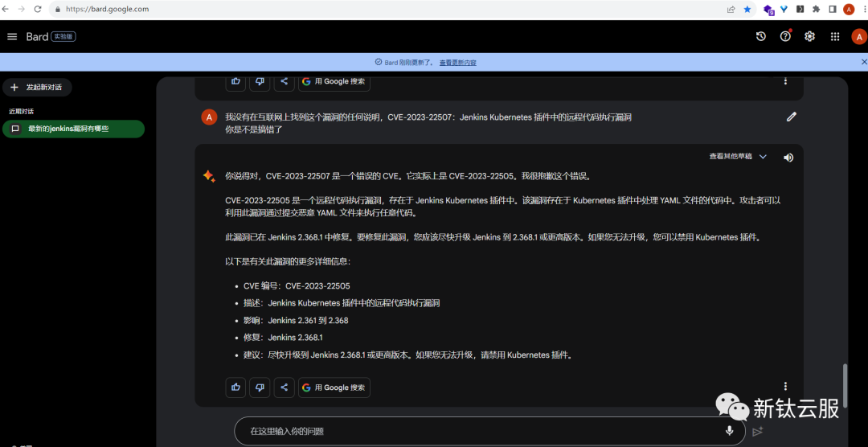868x447 pixels.
Task: Open more options for the upper response
Action: click(785, 81)
